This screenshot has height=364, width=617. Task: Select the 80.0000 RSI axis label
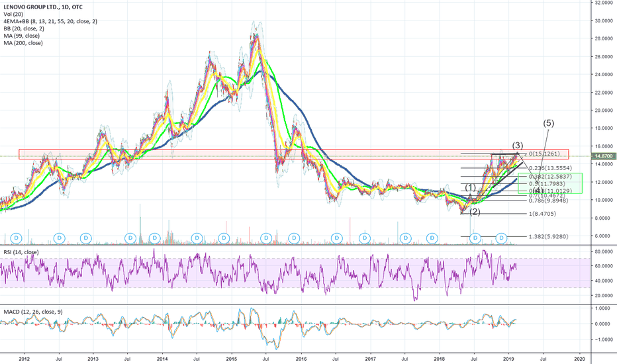click(x=604, y=251)
